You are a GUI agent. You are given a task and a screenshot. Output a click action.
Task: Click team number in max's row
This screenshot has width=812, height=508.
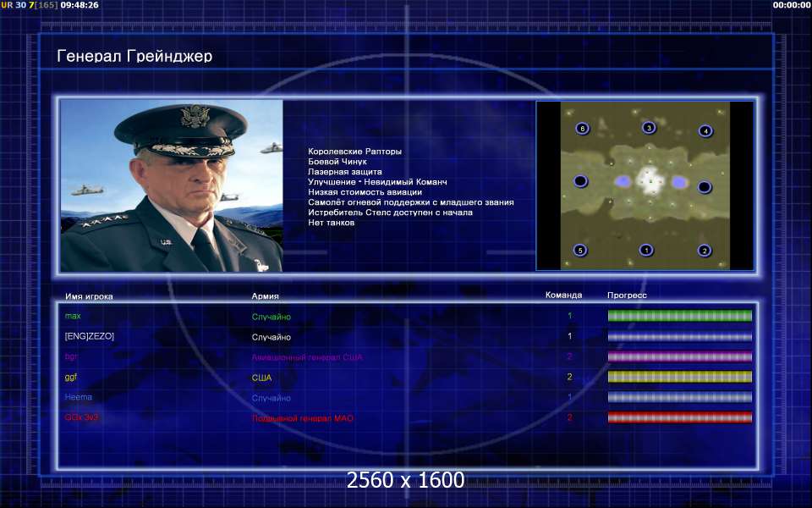pos(569,316)
